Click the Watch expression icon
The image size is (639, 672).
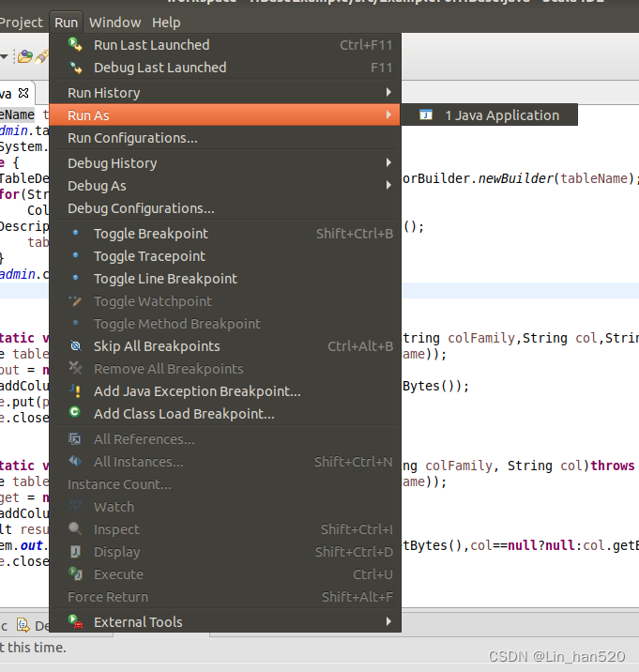coord(75,506)
